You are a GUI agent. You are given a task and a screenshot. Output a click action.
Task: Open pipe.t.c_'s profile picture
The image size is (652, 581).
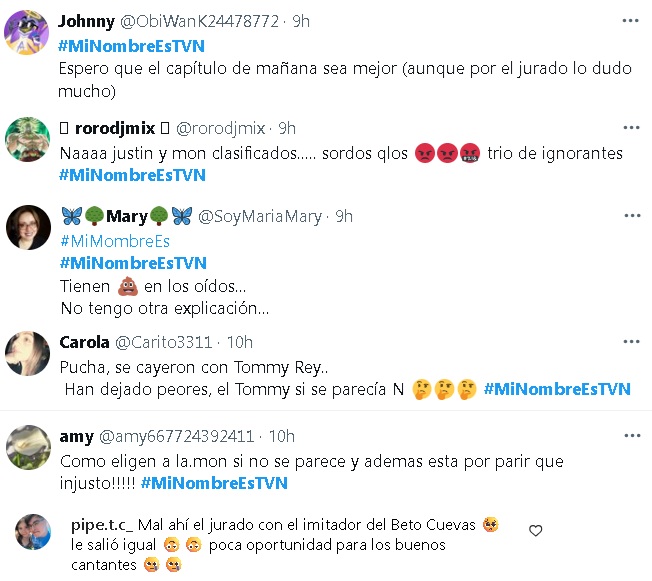(x=33, y=532)
